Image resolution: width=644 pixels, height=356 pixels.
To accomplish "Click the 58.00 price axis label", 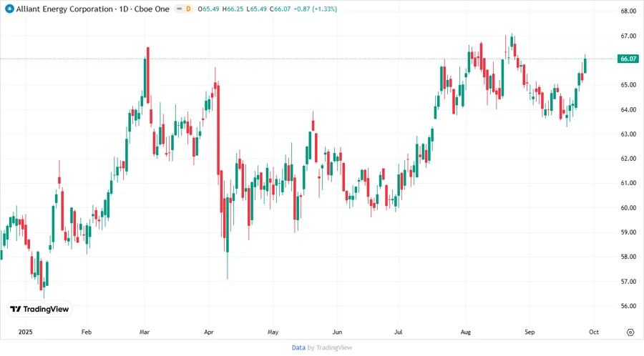I will 628,257.
